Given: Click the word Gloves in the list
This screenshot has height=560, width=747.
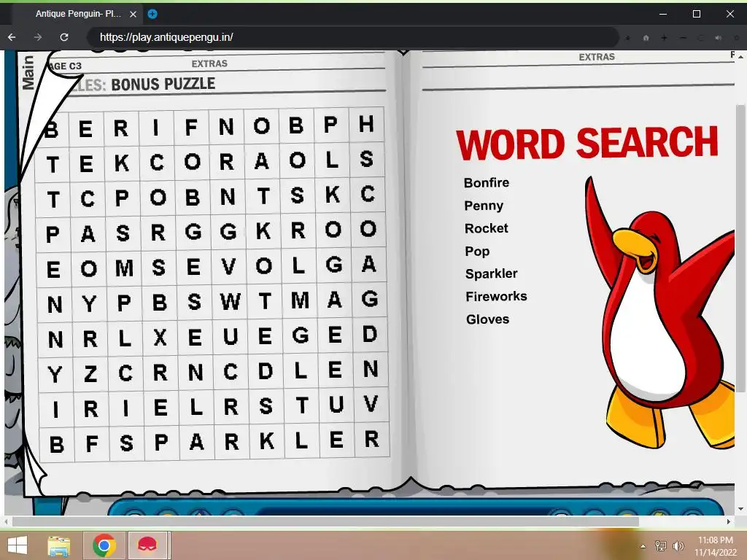Looking at the screenshot, I should [488, 319].
